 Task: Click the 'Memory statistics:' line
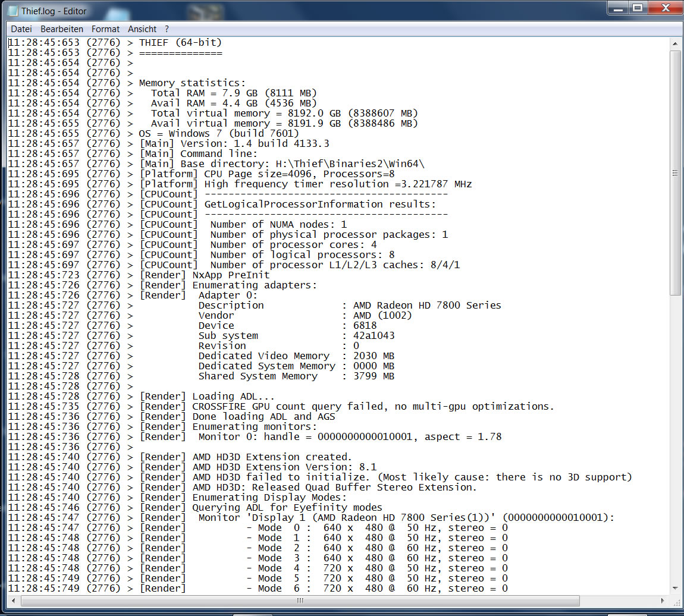coord(192,83)
